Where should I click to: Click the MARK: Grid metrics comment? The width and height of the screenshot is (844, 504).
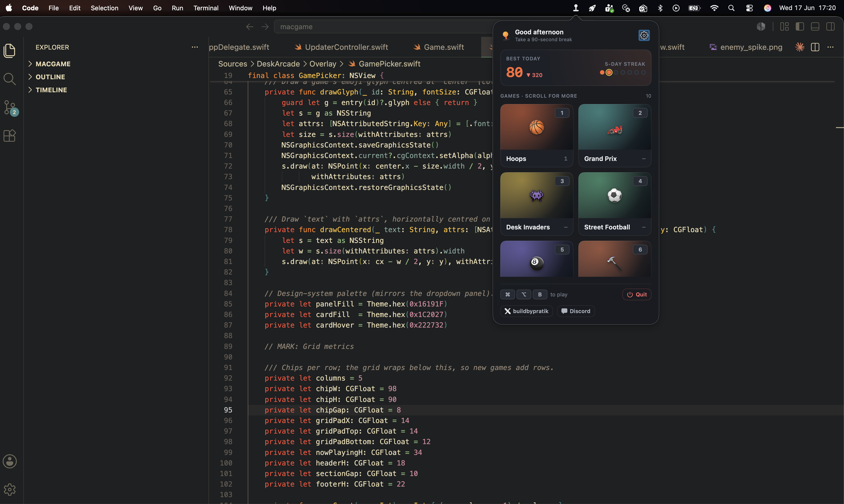pos(309,346)
